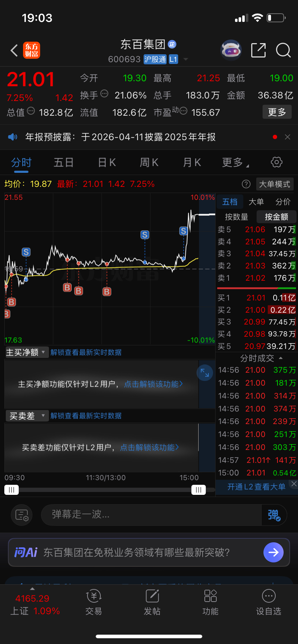Tap the speaker announcement icon

13,137
